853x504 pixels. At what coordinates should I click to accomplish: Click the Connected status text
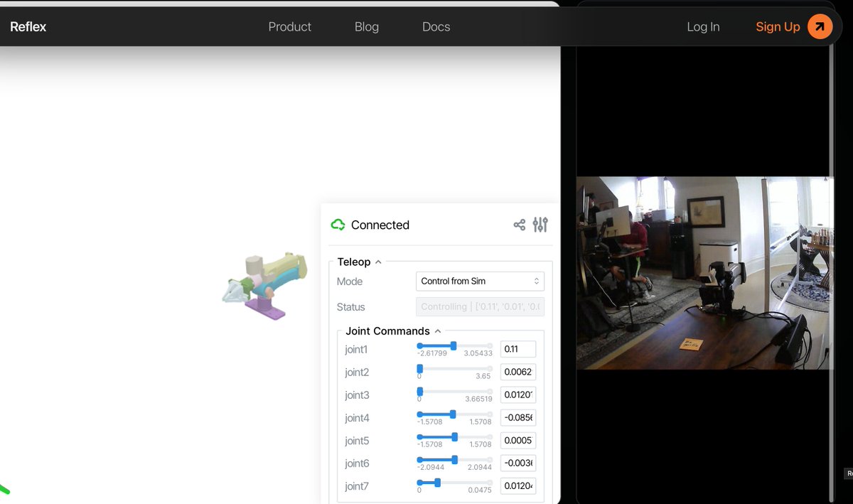tap(380, 225)
